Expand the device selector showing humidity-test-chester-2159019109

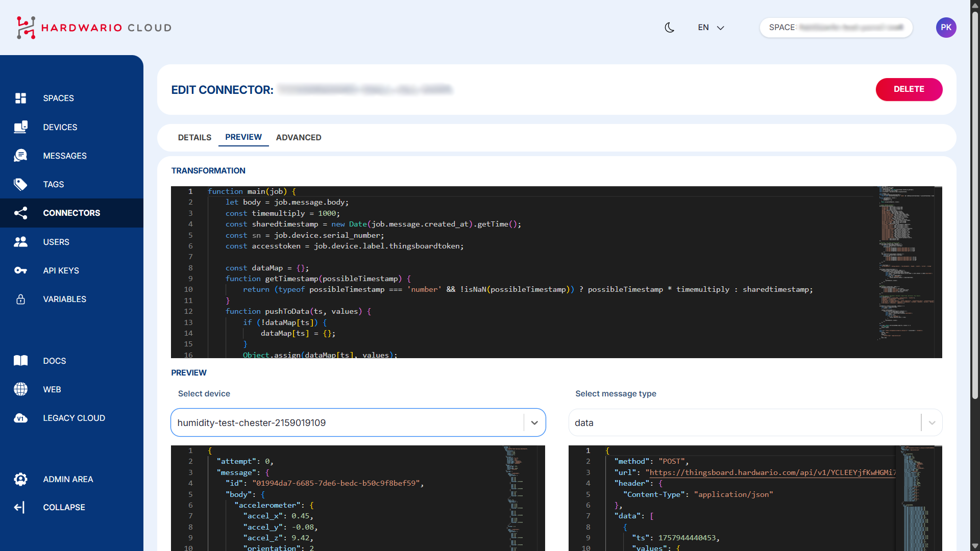535,422
